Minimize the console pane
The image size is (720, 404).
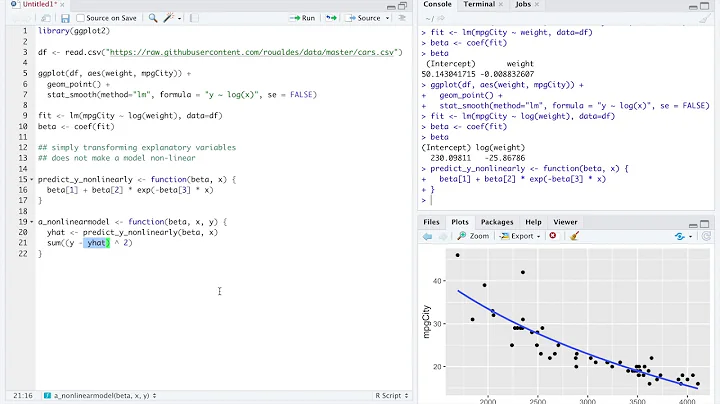point(693,6)
